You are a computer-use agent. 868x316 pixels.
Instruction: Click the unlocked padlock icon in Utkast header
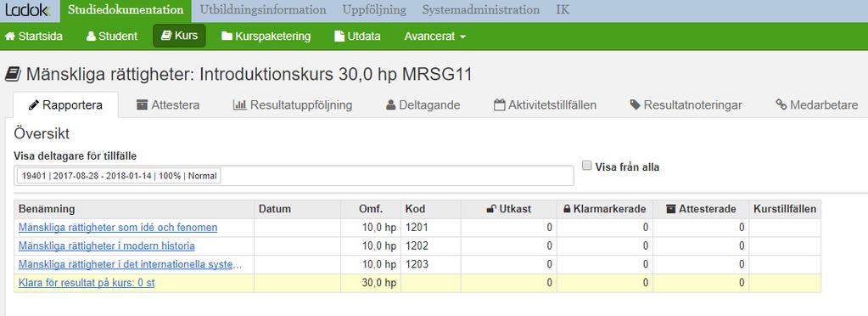[x=490, y=209]
